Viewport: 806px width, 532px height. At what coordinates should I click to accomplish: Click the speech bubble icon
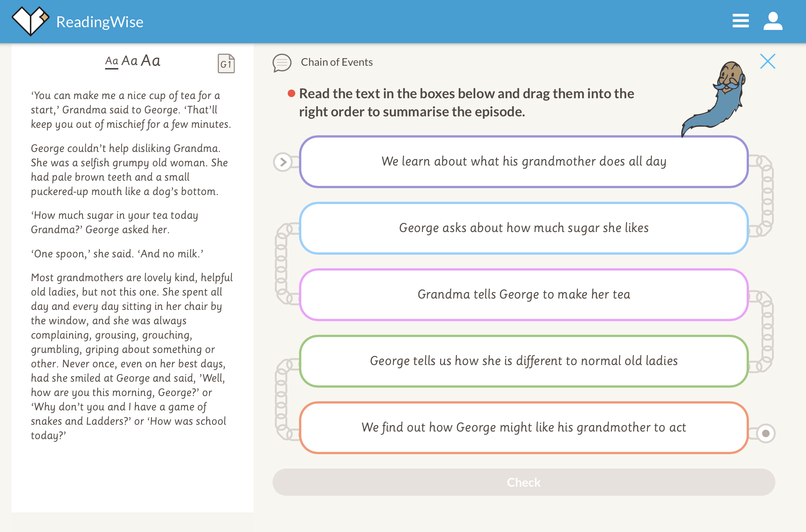282,63
